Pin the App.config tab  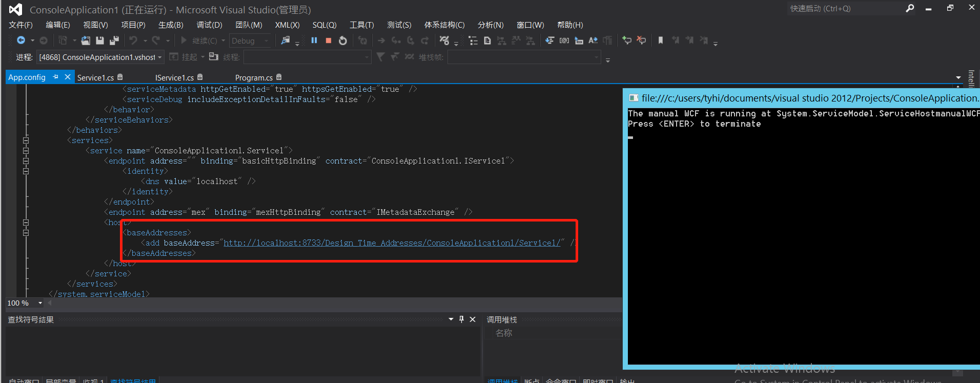pos(55,77)
